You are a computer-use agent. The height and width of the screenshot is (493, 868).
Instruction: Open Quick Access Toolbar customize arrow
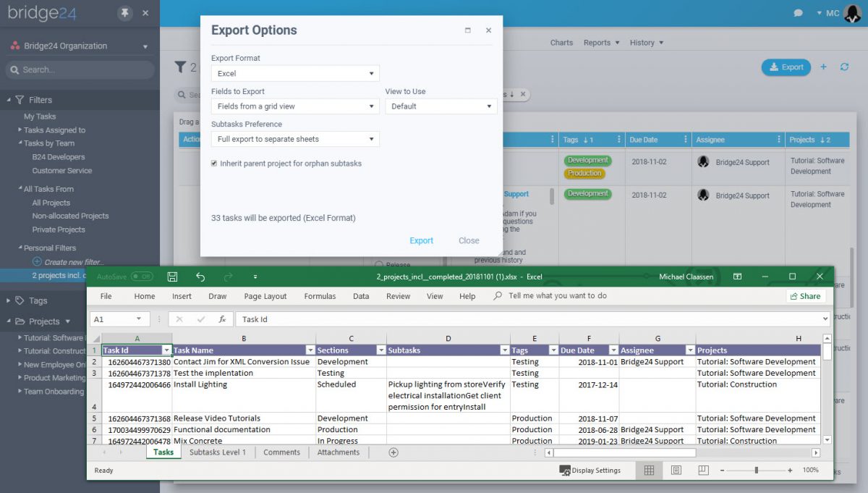[x=255, y=277]
